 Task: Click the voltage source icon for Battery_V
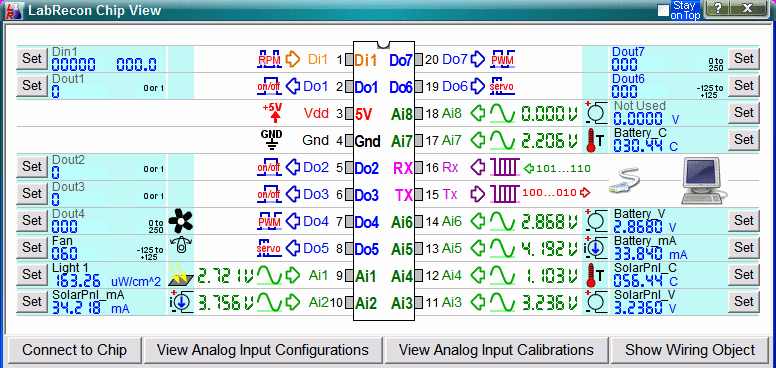tap(596, 221)
